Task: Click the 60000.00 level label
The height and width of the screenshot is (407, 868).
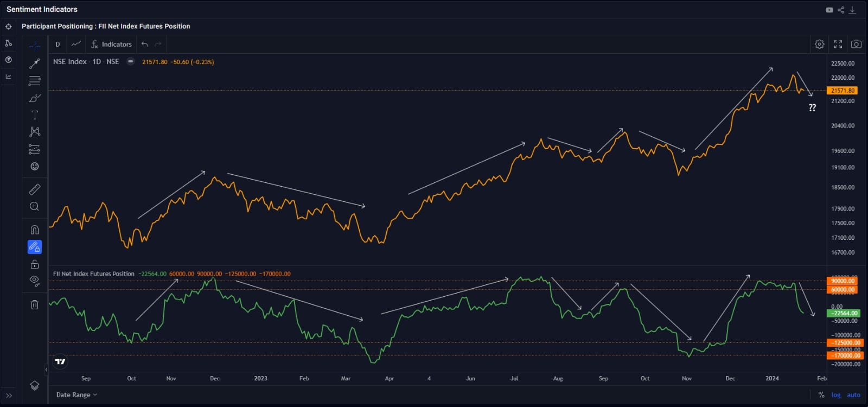Action: (x=842, y=290)
